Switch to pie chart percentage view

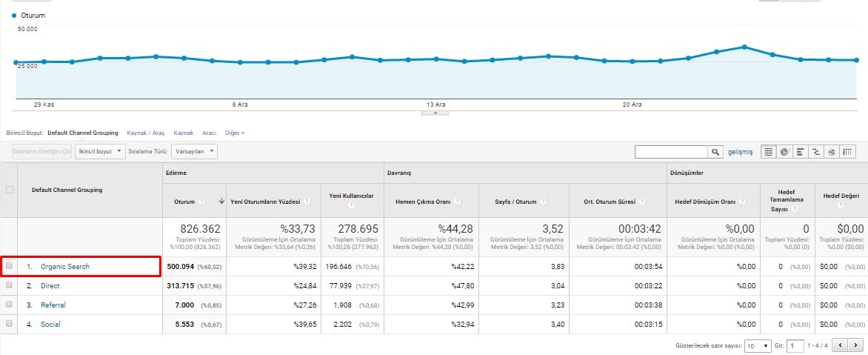784,152
